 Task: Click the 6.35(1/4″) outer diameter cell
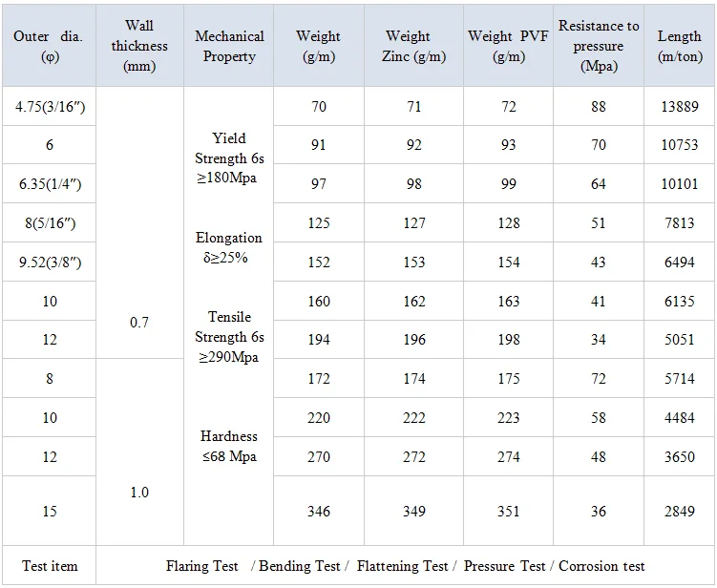pos(50,183)
